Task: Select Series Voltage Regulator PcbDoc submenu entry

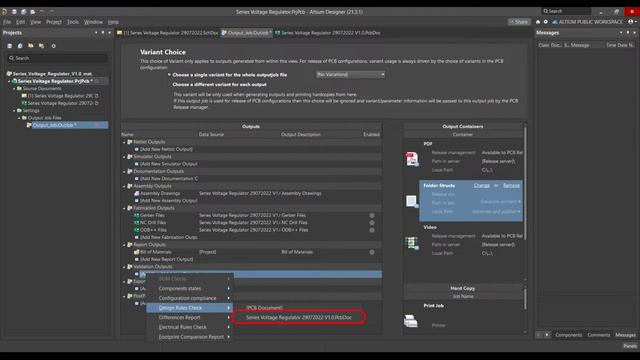Action: tap(299, 317)
